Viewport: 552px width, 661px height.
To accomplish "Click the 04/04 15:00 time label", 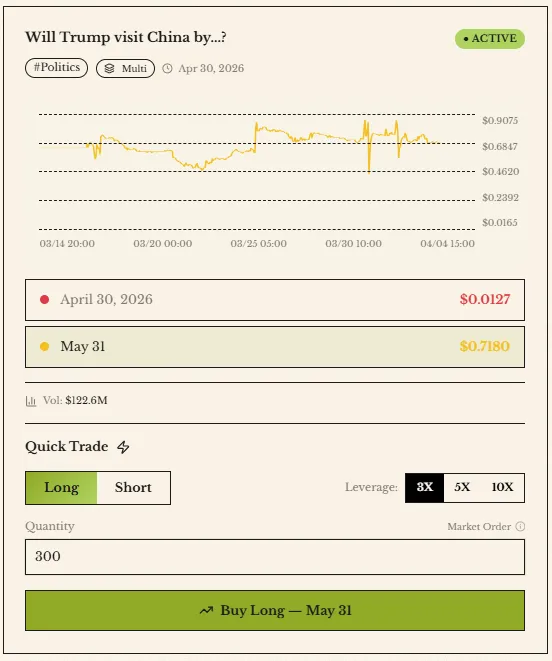I will tap(447, 244).
